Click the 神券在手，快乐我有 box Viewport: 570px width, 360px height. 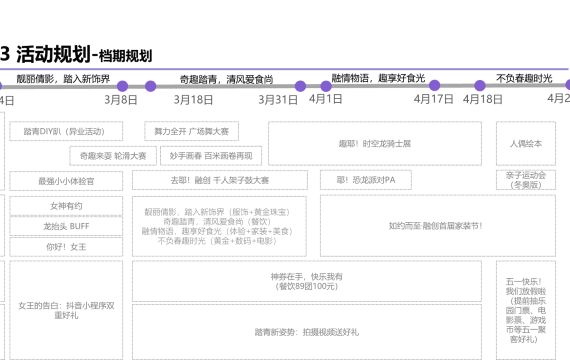pyautogui.click(x=307, y=281)
